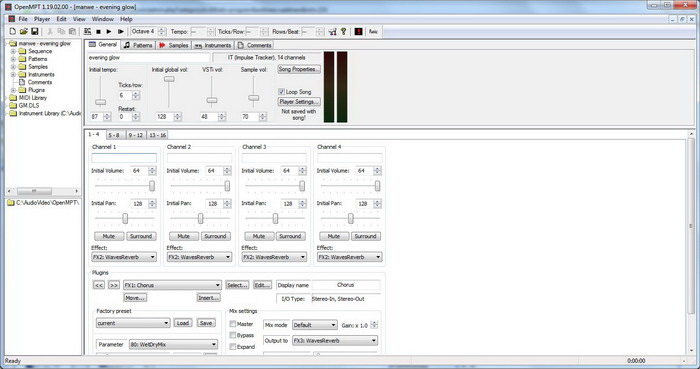This screenshot has width=700, height=369.
Task: Click the Copy toolbar icon
Action: [x=61, y=31]
